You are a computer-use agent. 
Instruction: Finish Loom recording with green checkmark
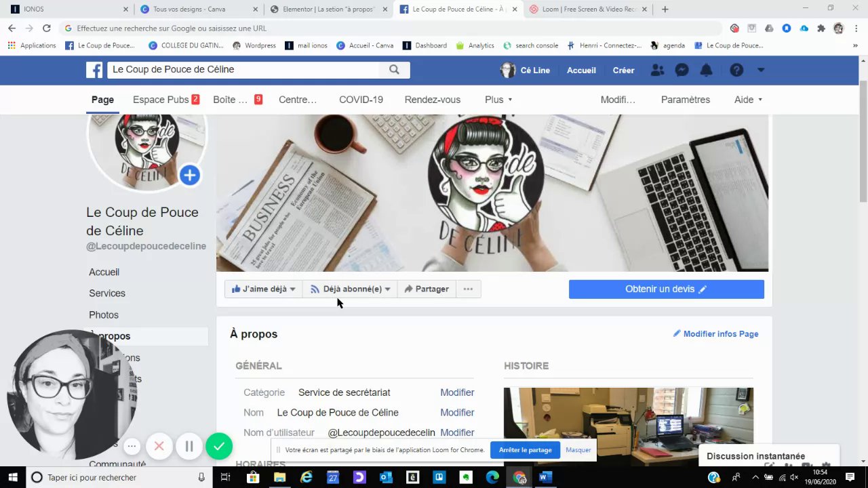pos(219,446)
